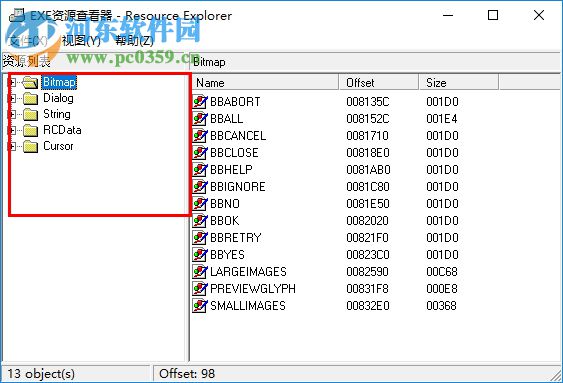Click the BBCANCEL bitmap icon
563x383 pixels.
200,136
